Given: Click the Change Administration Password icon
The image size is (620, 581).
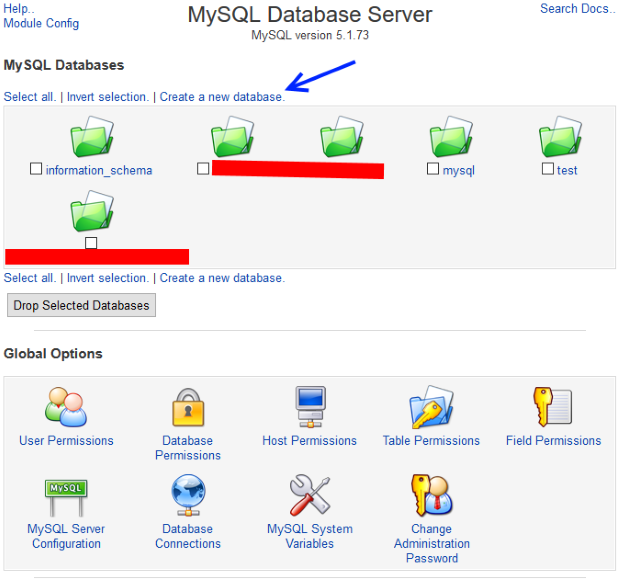Looking at the screenshot, I should pyautogui.click(x=431, y=495).
